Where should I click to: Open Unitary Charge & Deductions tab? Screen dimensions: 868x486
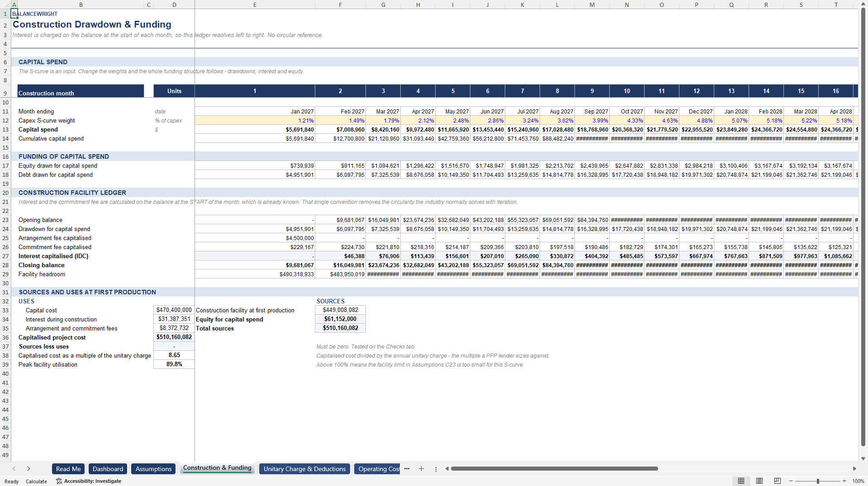point(304,469)
